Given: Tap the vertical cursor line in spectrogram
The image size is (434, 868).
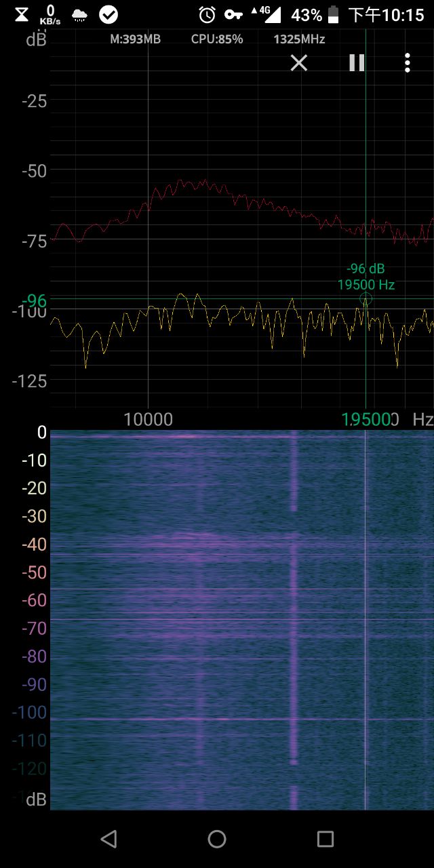Looking at the screenshot, I should tap(366, 620).
